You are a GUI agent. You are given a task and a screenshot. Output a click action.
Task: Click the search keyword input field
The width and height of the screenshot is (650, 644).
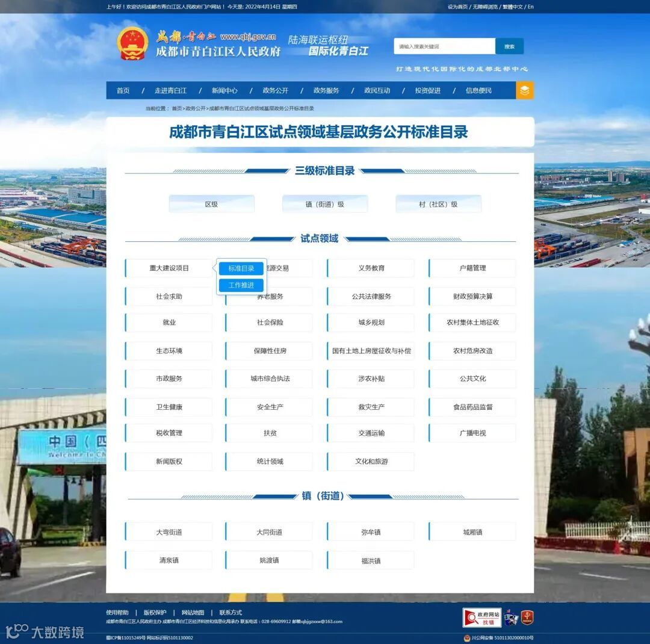tap(444, 46)
